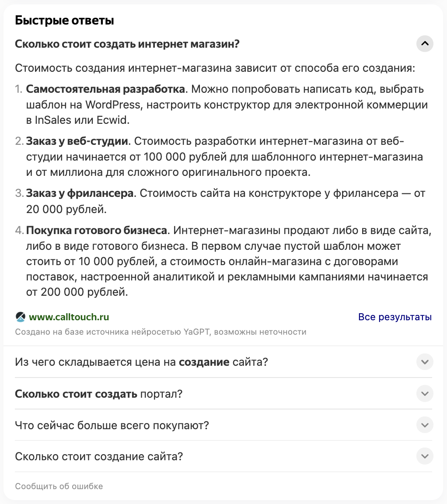This screenshot has height=504, width=447.
Task: Click the chevron beside "Сколько стоит создать портал?"
Action: coord(425,393)
